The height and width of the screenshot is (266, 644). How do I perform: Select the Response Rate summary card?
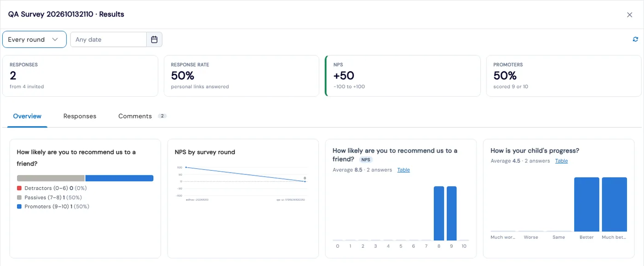click(x=241, y=76)
